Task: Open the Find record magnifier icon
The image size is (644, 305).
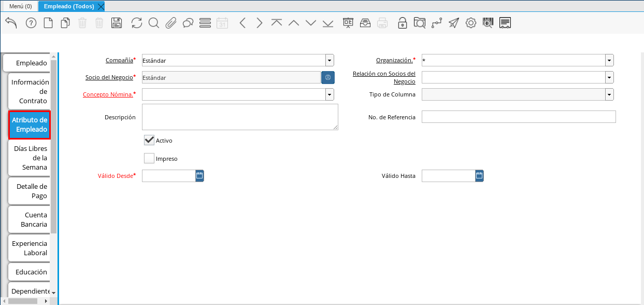Action: [154, 23]
